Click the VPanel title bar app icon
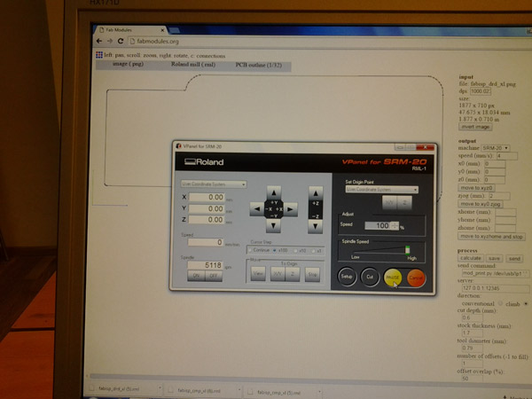This screenshot has width=532, height=399. 178,146
